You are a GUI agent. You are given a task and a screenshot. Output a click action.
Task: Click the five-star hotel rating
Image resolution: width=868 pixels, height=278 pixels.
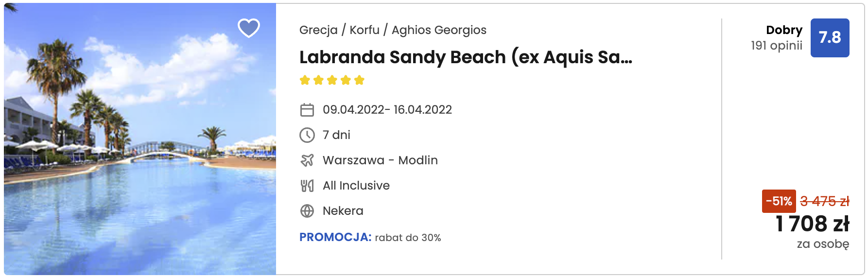332,80
